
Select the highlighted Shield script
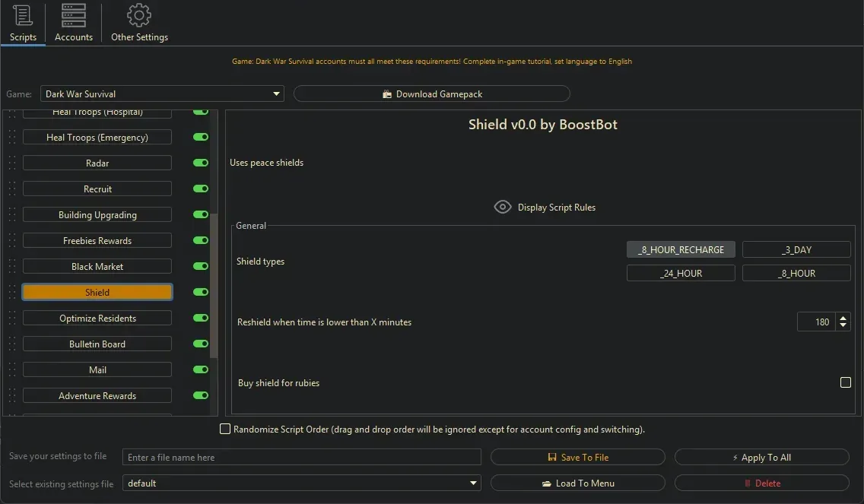tap(97, 293)
